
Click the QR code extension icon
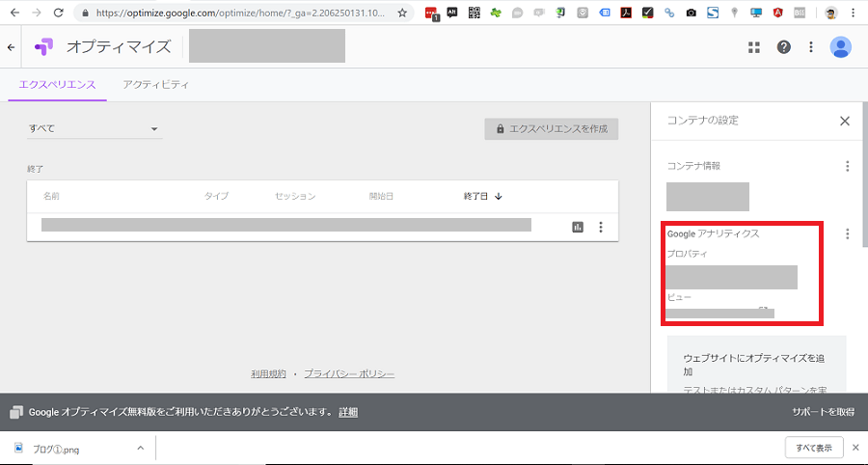point(474,13)
